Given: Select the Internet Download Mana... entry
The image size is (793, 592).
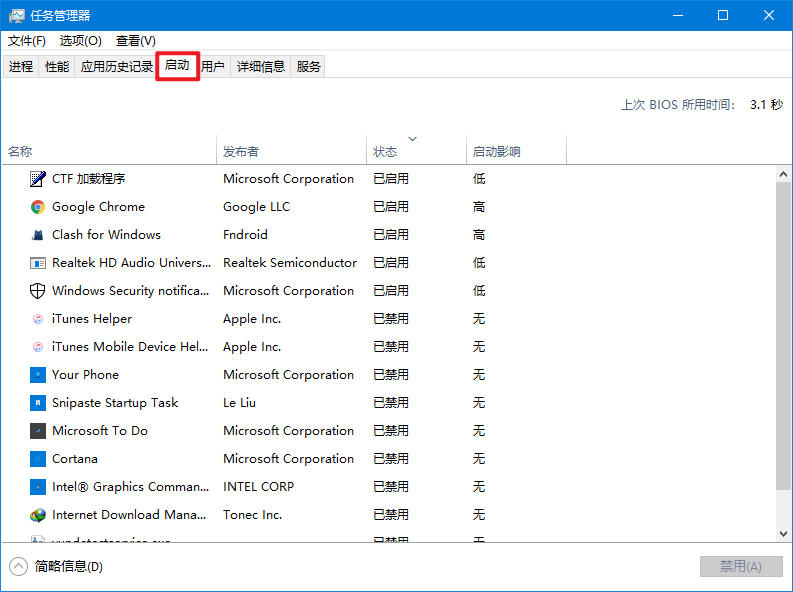Looking at the screenshot, I should tap(129, 515).
